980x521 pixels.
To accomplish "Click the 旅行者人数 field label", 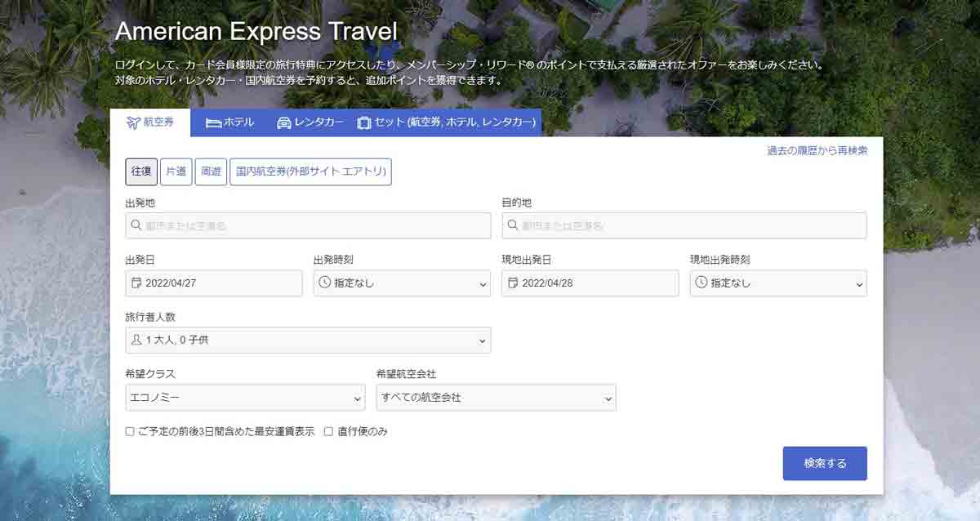I will (x=150, y=317).
